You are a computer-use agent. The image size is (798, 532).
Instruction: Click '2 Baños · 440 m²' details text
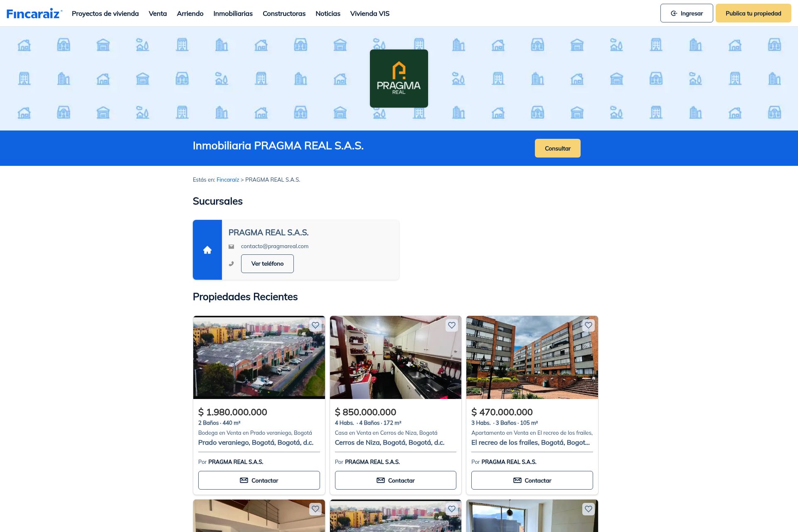(219, 423)
